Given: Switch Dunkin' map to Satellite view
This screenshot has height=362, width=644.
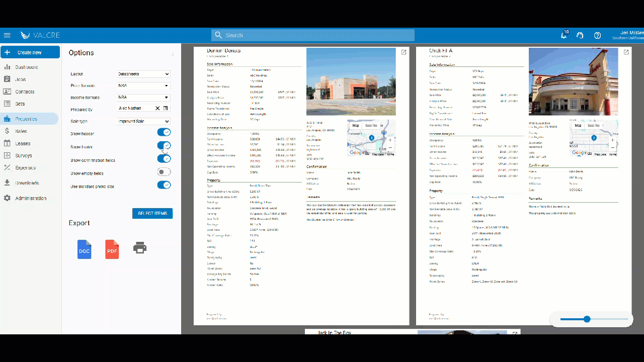Looking at the screenshot, I should click(372, 125).
